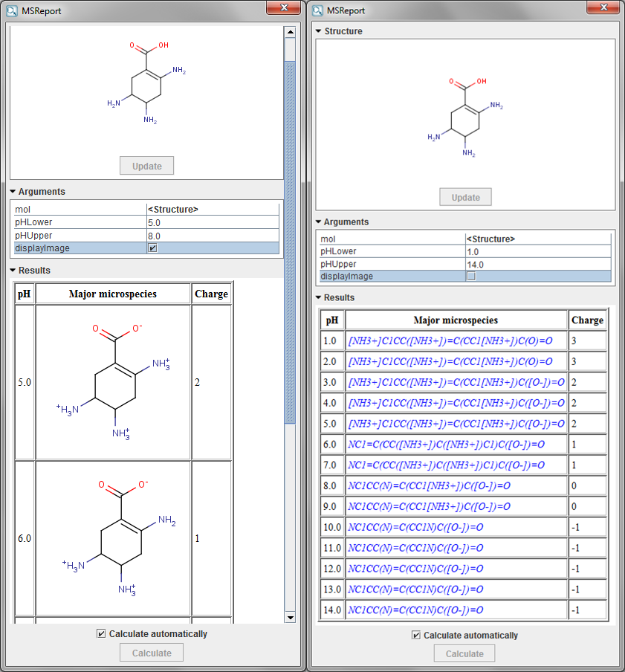The height and width of the screenshot is (672, 625).
Task: Open the pH 1.0 major microspecies SMILES link
Action: [x=450, y=341]
